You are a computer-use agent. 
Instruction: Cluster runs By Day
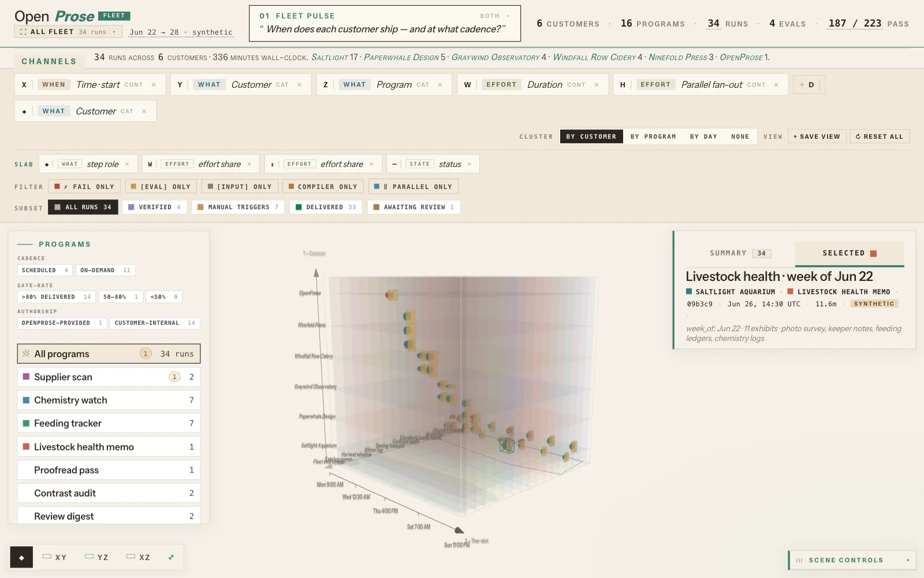click(x=703, y=136)
